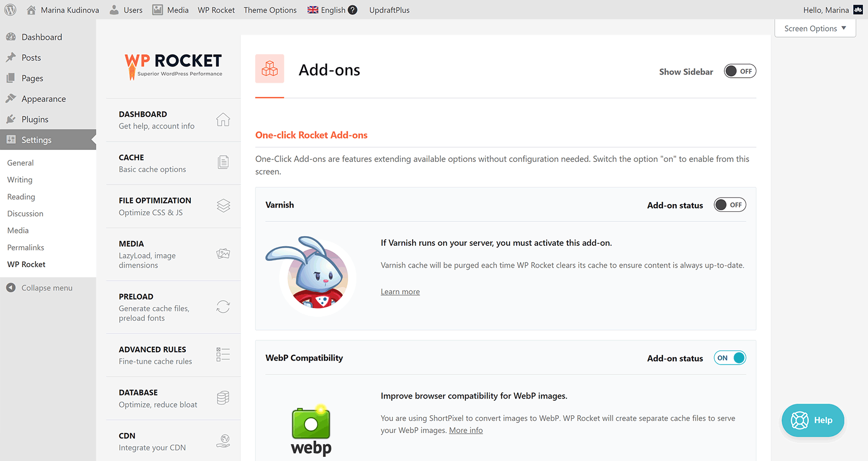Click the Varnish bunny illustration
The width and height of the screenshot is (868, 461).
(x=311, y=275)
